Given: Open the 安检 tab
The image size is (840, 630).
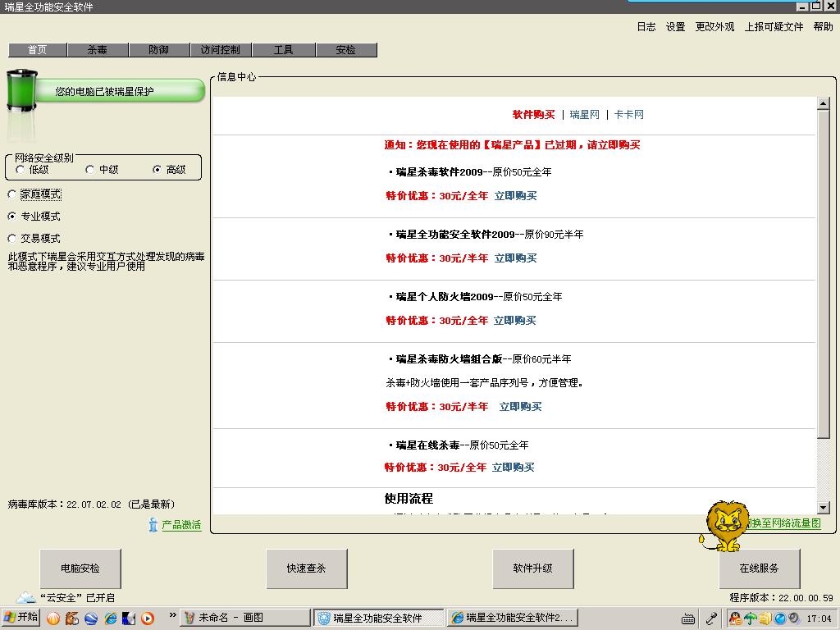Looking at the screenshot, I should point(346,50).
